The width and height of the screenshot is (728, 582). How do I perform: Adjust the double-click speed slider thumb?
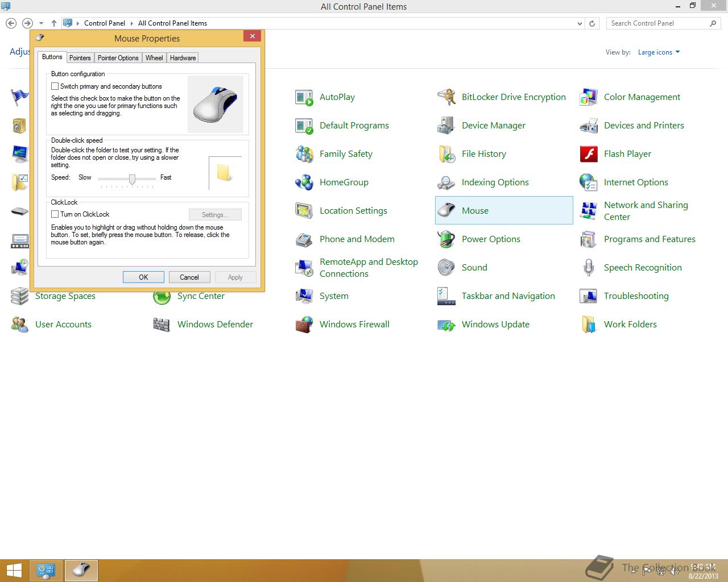click(x=132, y=180)
